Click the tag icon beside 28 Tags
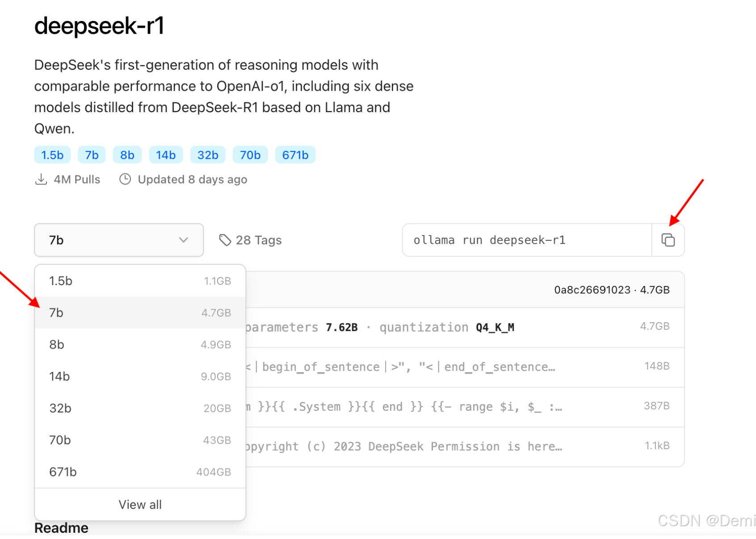 click(225, 240)
